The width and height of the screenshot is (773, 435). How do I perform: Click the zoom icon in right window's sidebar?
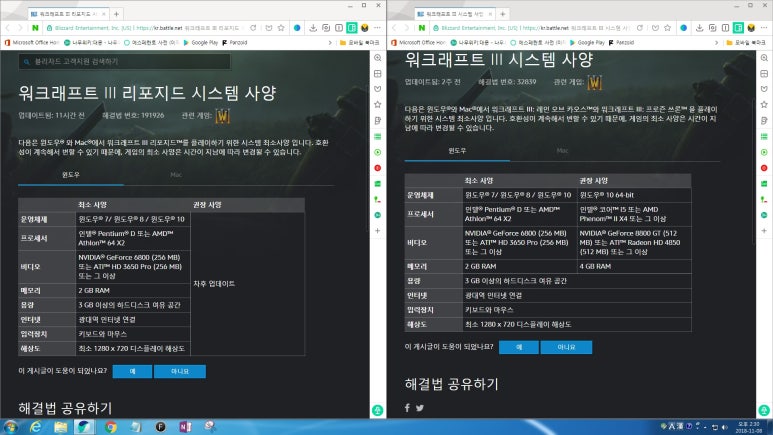[764, 58]
